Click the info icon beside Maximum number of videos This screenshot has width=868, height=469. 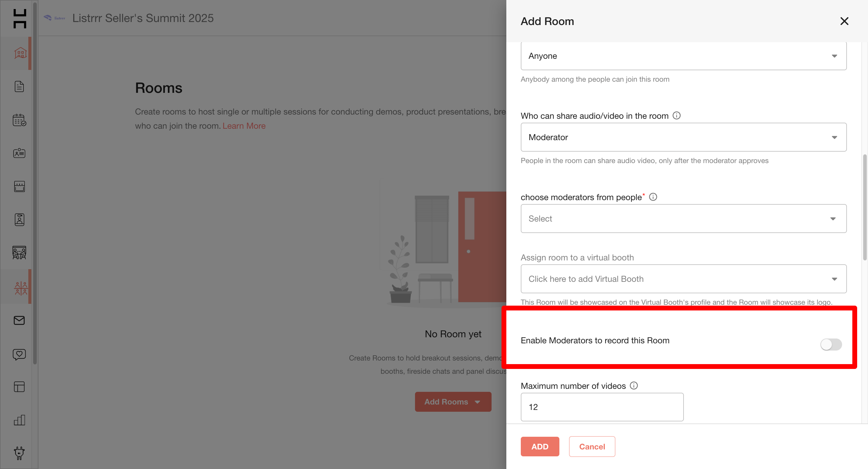click(634, 386)
